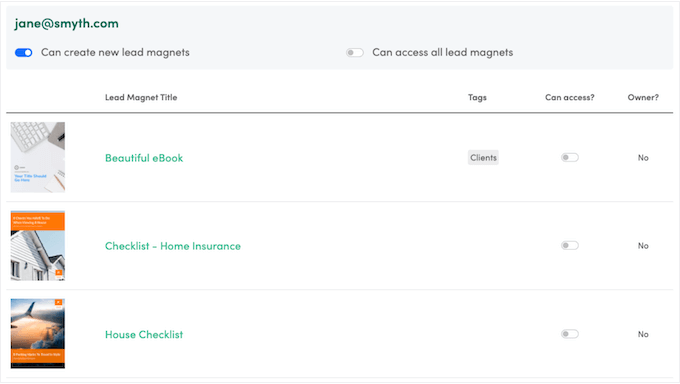Click the Can create new lead magnets label

115,53
